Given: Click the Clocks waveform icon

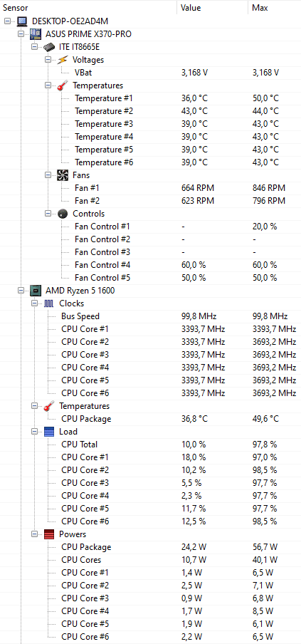Looking at the screenshot, I should (x=49, y=303).
